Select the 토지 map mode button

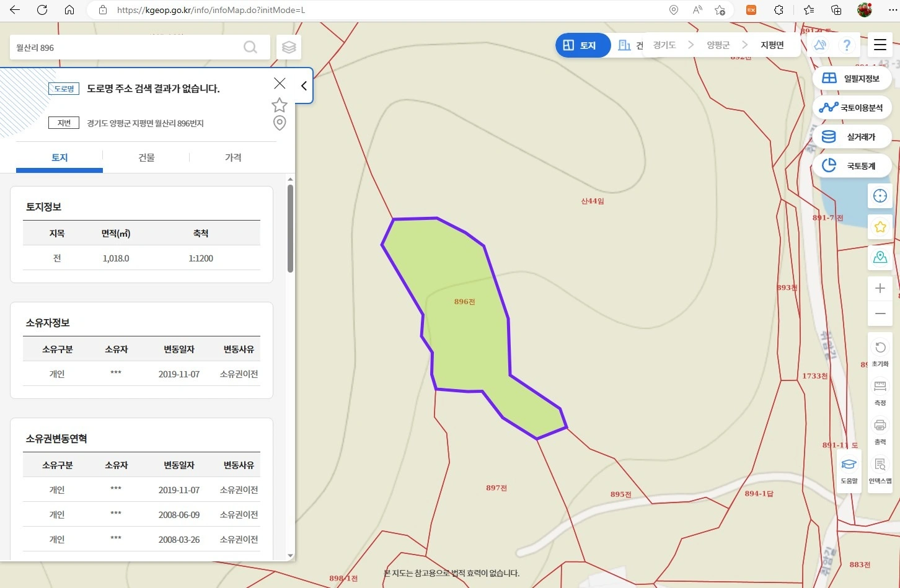[x=583, y=45]
